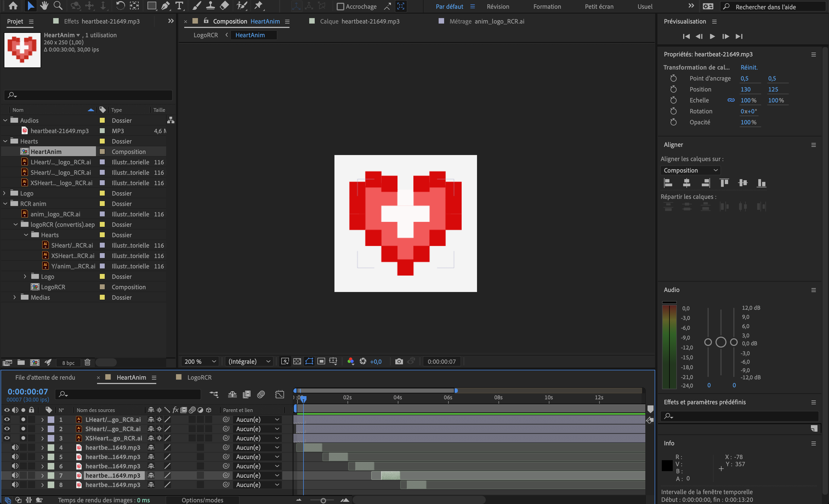The height and width of the screenshot is (504, 829).
Task: Open the 200 % zoom dropdown
Action: pyautogui.click(x=200, y=362)
